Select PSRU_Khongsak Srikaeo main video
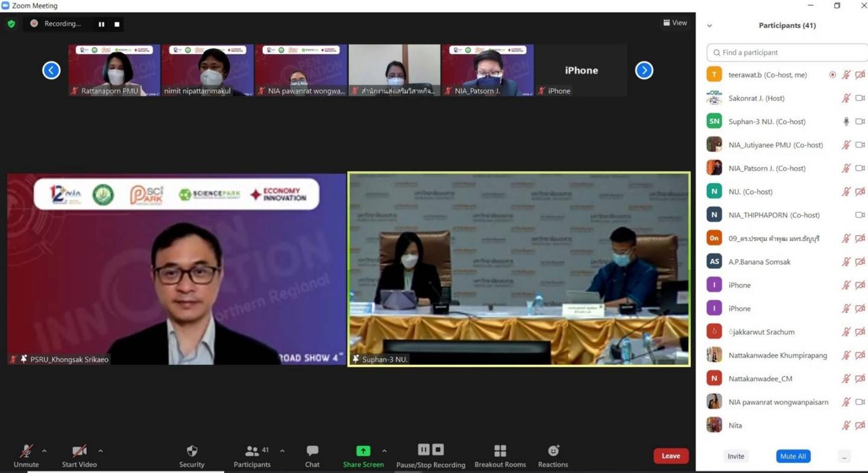 [x=176, y=269]
